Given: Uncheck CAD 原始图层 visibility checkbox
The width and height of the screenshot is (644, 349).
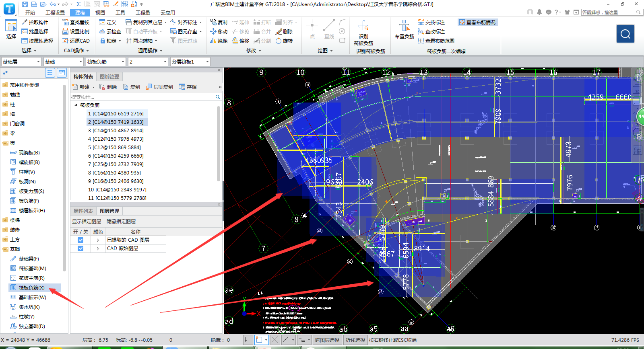Looking at the screenshot, I should (x=80, y=248).
